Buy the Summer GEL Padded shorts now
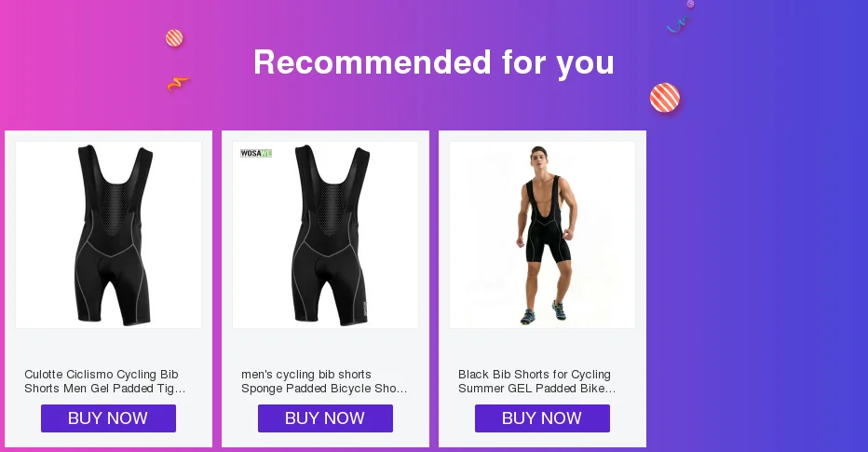Screen dimensions: 868x452 [542, 418]
